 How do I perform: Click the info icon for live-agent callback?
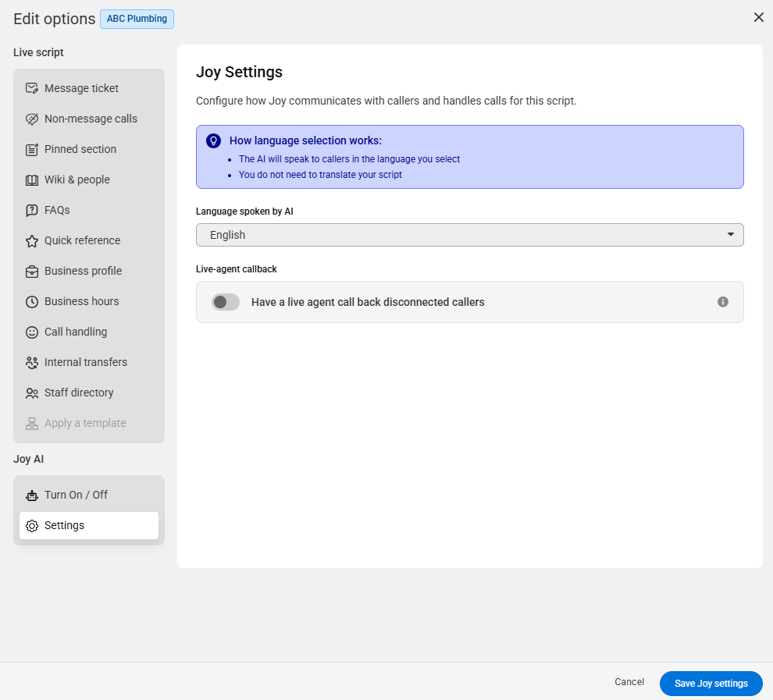[723, 302]
